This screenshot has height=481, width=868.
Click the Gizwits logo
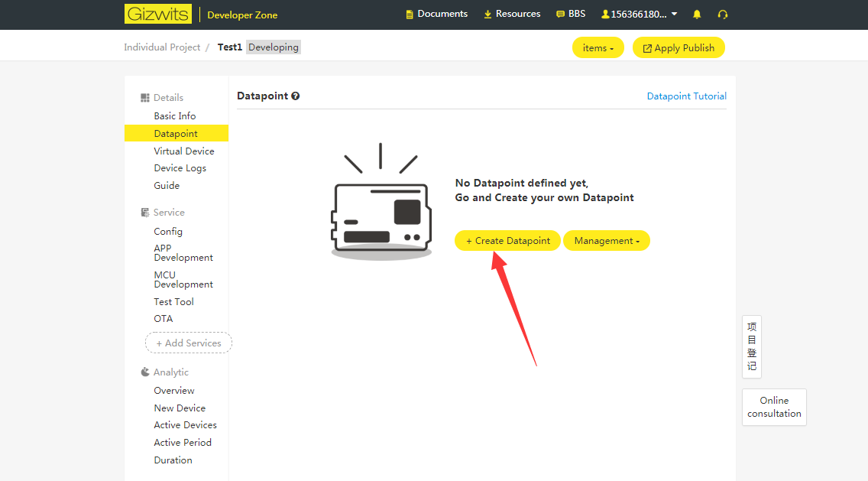click(x=157, y=15)
